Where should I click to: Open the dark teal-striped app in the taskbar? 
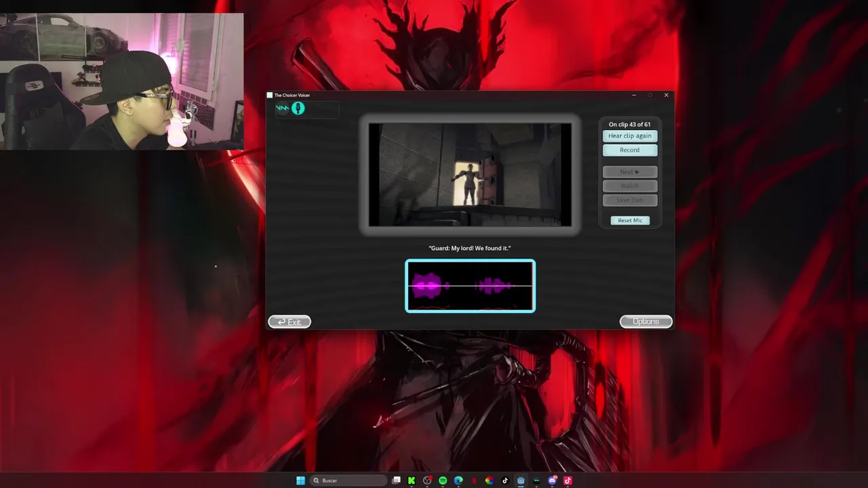(536, 481)
